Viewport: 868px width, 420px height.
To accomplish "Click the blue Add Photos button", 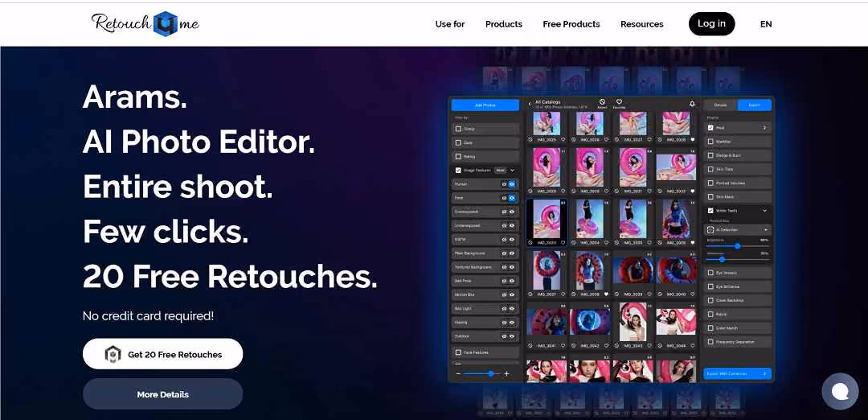I will coord(485,105).
